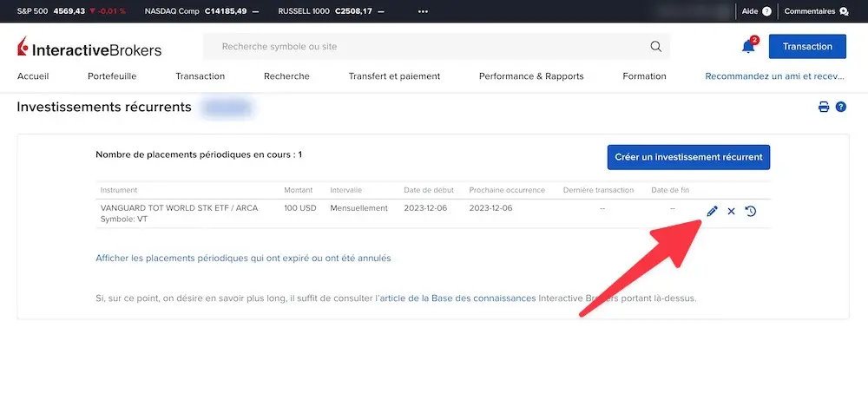The width and height of the screenshot is (868, 413).
Task: Click Prochaine occurrence column header
Action: (507, 190)
